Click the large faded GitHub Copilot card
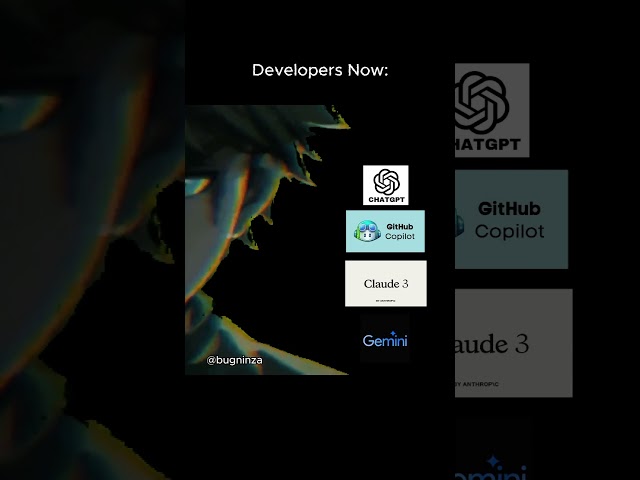Screen dimensions: 640x480 pos(511,219)
